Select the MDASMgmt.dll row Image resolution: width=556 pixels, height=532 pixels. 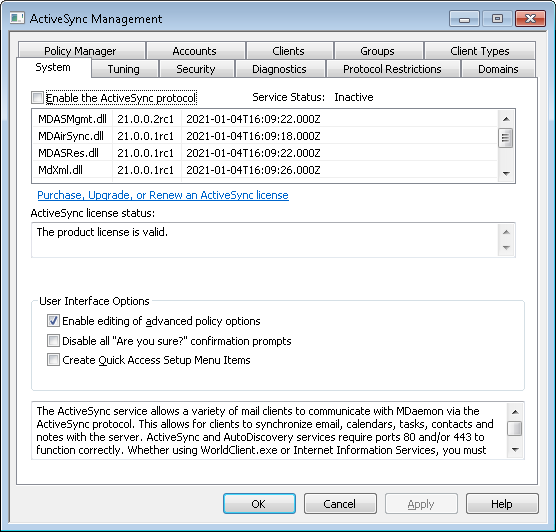click(265, 119)
